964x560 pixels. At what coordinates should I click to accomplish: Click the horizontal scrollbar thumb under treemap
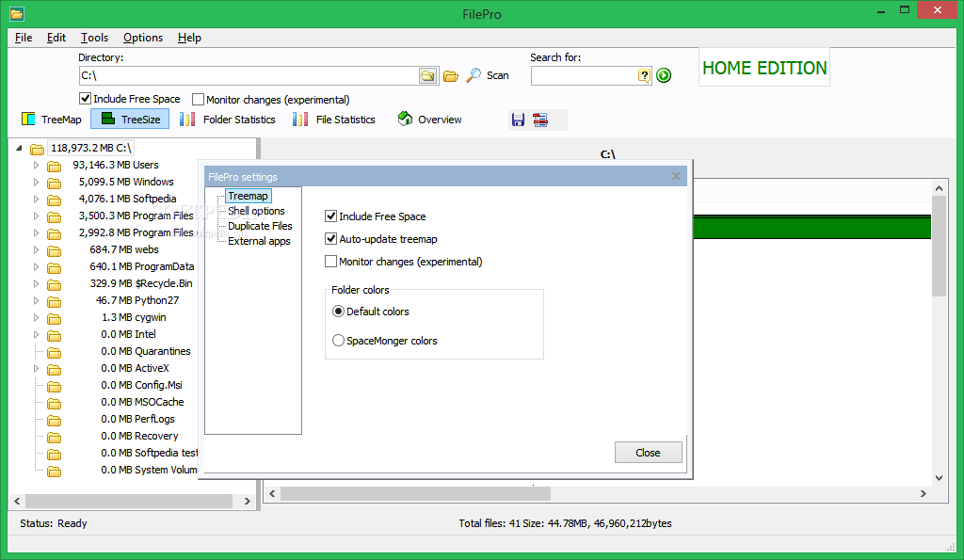(x=415, y=493)
